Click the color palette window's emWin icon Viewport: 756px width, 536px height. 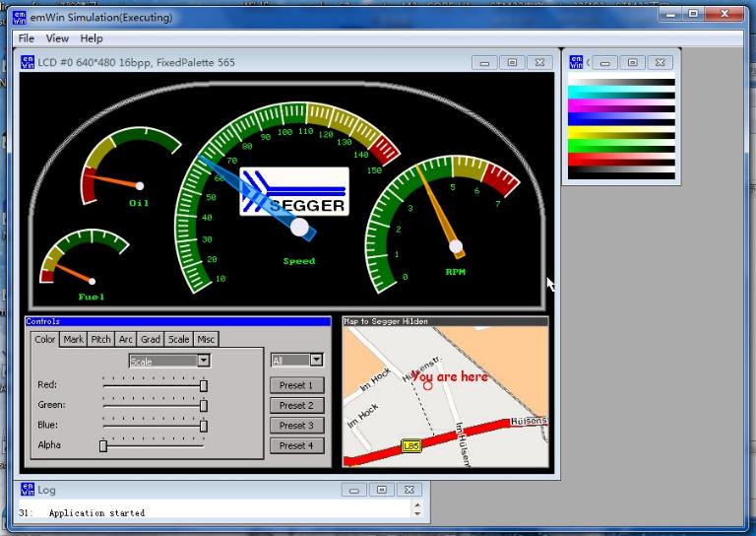[577, 62]
